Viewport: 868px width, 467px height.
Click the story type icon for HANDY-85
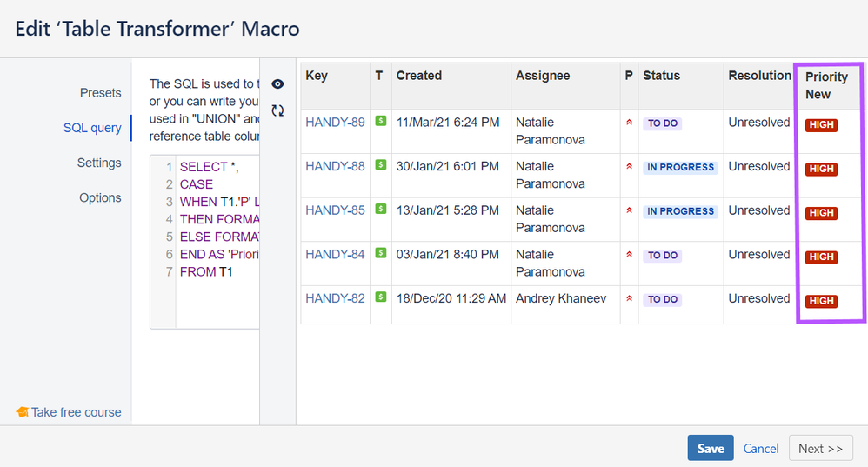click(x=380, y=209)
